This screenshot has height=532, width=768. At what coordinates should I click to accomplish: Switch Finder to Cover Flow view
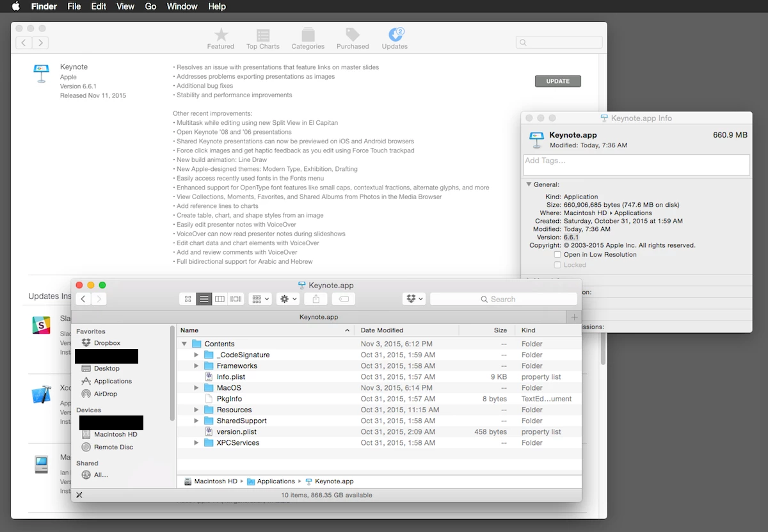pyautogui.click(x=236, y=299)
